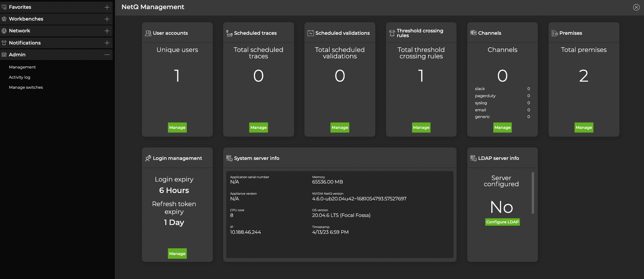The image size is (644, 279).
Task: Click the Scheduled traces card icon
Action: pos(229,33)
